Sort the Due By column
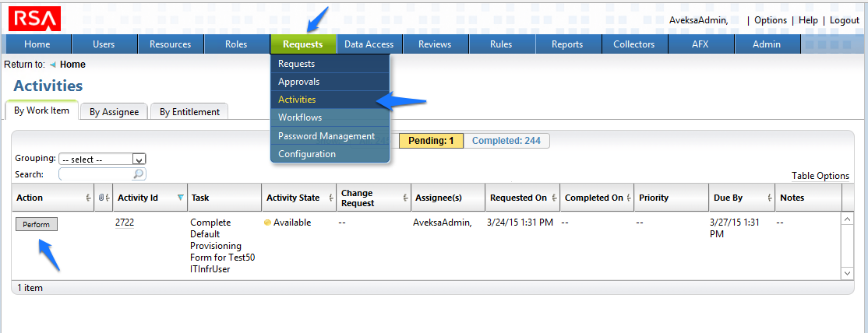868x333 pixels. [x=770, y=198]
